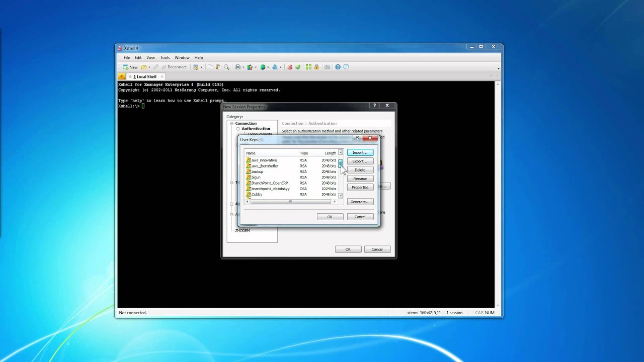Click the blue Help question-mark icon
This screenshot has width=644, height=362.
tap(338, 67)
